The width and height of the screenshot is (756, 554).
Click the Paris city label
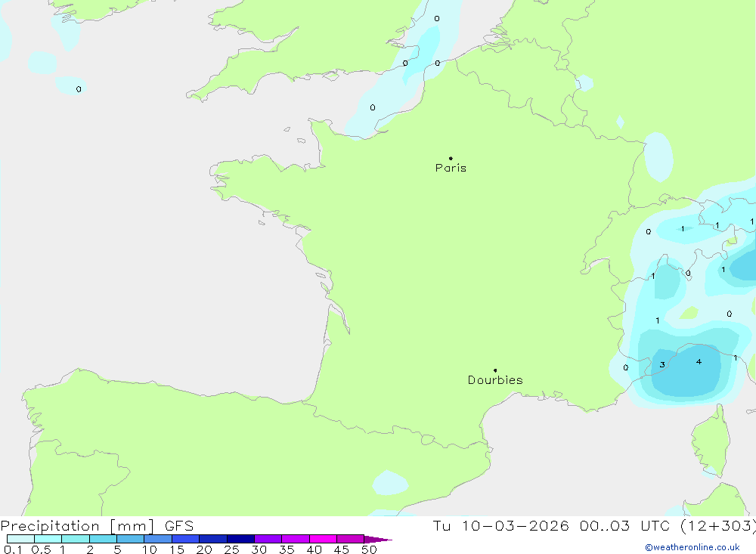click(451, 168)
